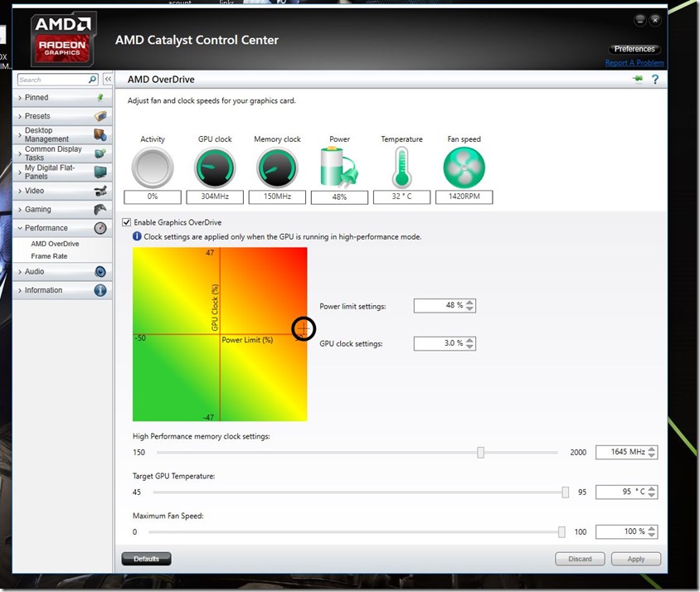Expand the Presets section

coord(62,116)
